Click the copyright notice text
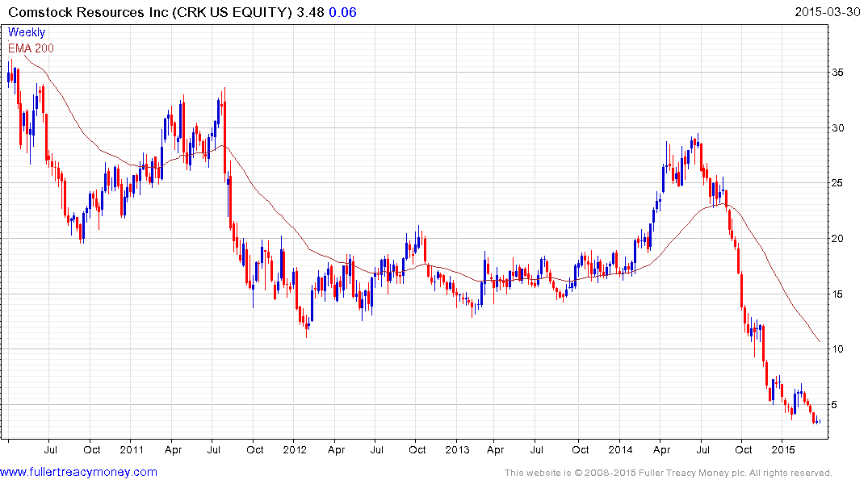 (x=669, y=473)
